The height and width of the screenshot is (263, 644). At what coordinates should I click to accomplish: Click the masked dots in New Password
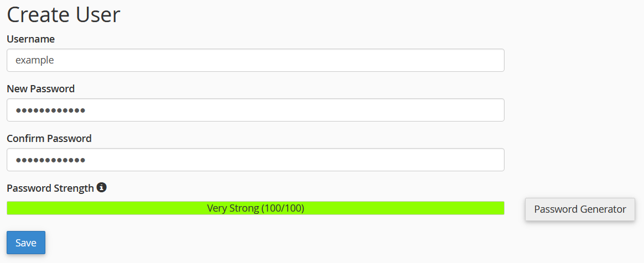click(x=50, y=111)
